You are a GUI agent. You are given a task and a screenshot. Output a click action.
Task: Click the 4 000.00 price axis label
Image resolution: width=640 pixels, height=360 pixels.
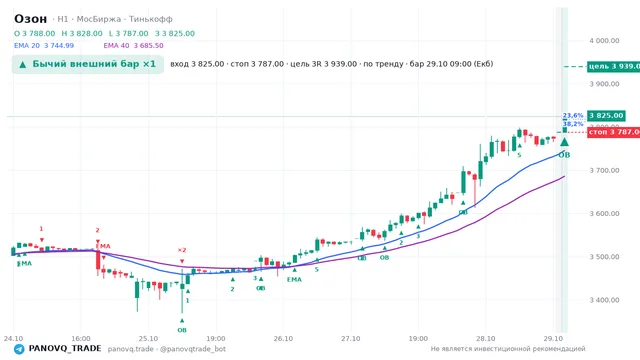(604, 41)
